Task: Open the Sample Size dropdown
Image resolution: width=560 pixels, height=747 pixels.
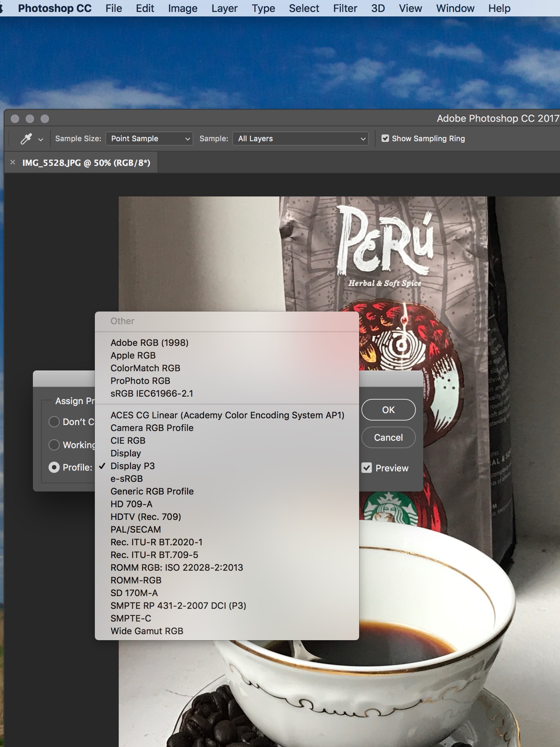Action: coord(149,139)
